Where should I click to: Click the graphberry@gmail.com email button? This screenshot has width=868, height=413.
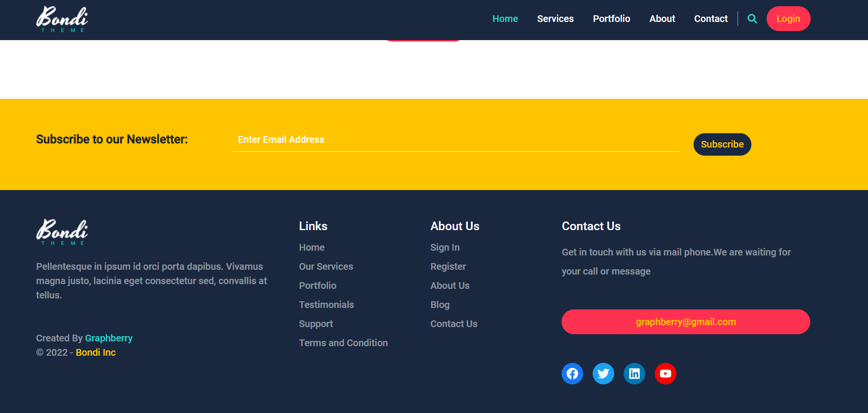[685, 322]
